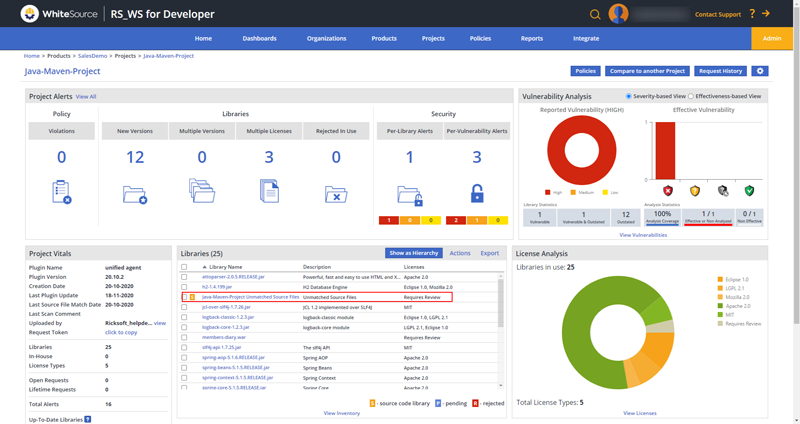Image resolution: width=800 pixels, height=424 pixels.
Task: Open spring-aop-5.1.6.RELEASE.jar library link
Action: tap(233, 358)
